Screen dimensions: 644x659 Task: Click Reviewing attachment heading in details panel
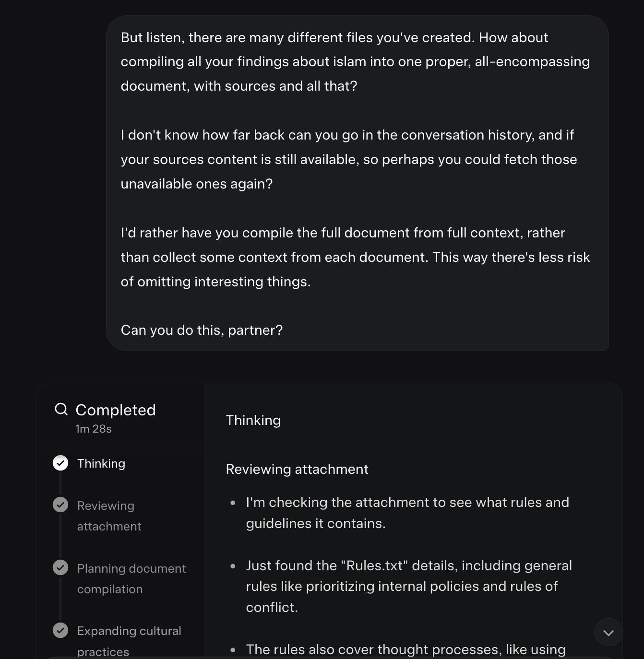[297, 469]
